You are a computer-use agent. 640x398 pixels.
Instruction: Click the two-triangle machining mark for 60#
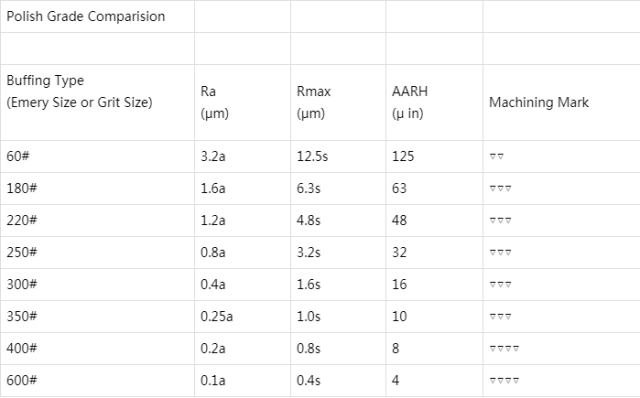coord(497,156)
